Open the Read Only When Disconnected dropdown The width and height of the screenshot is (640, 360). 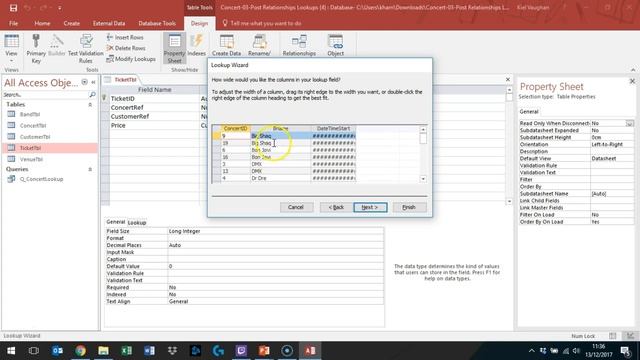click(x=630, y=123)
